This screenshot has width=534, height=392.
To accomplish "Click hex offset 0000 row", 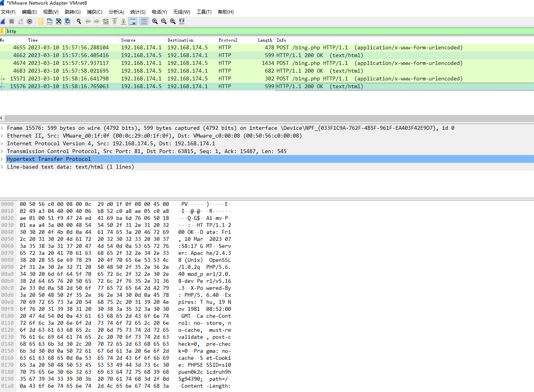I will pos(7,204).
